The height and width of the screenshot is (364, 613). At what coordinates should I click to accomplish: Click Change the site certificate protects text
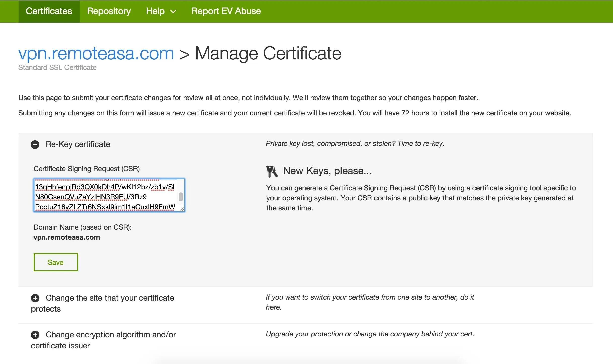103,303
